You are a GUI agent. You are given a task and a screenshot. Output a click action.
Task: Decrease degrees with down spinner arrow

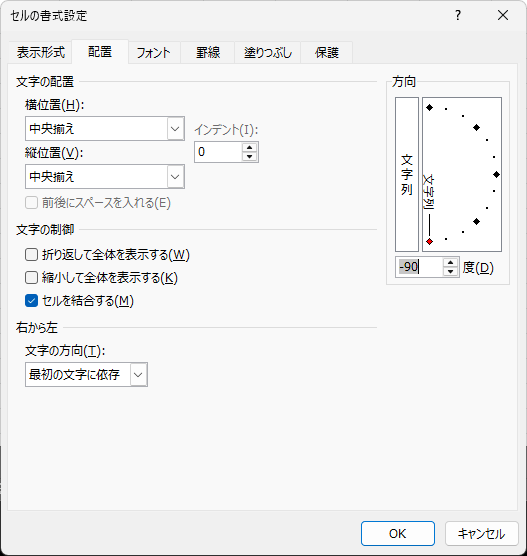pyautogui.click(x=450, y=271)
